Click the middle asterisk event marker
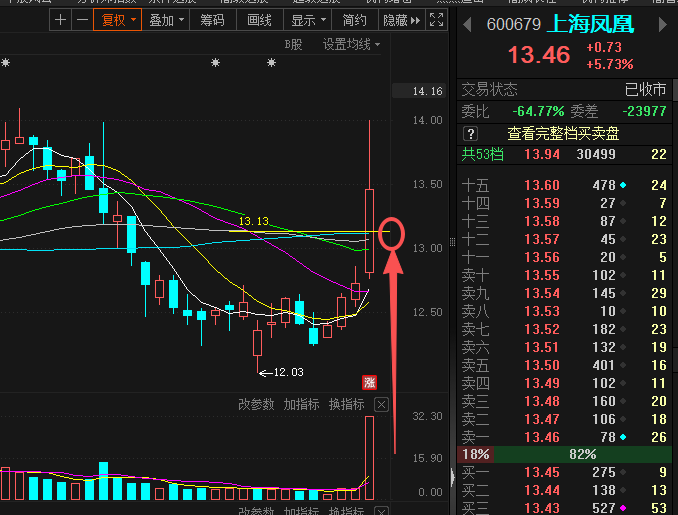678x515 pixels. [215, 63]
